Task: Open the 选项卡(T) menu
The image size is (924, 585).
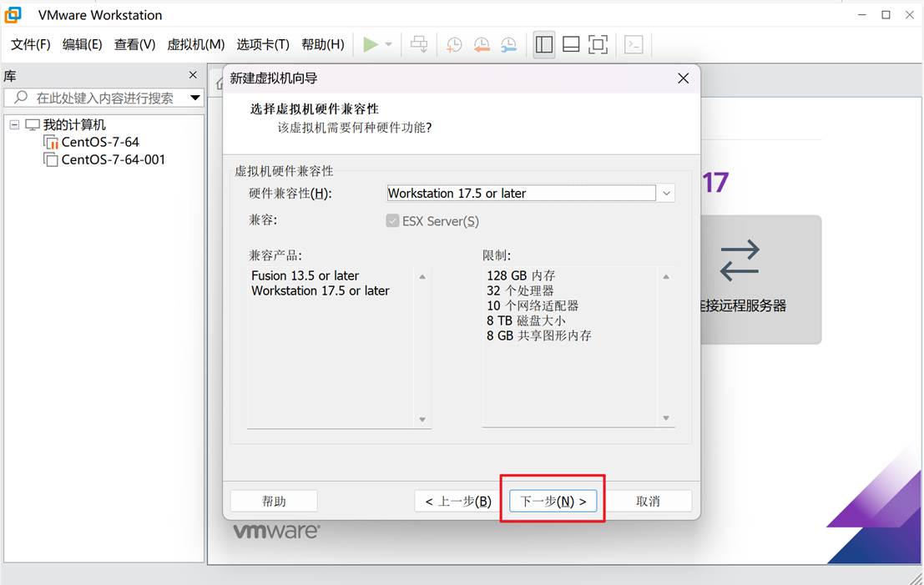Action: tap(263, 45)
